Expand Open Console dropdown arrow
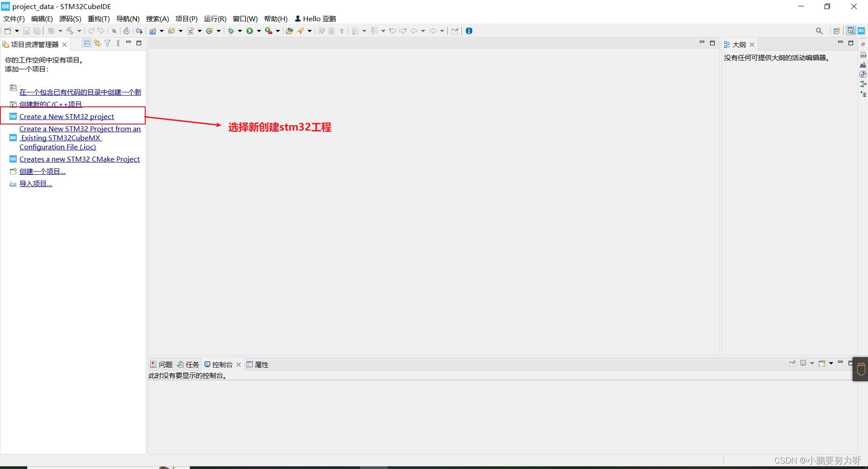Screen dimensions: 868x469 click(831, 363)
